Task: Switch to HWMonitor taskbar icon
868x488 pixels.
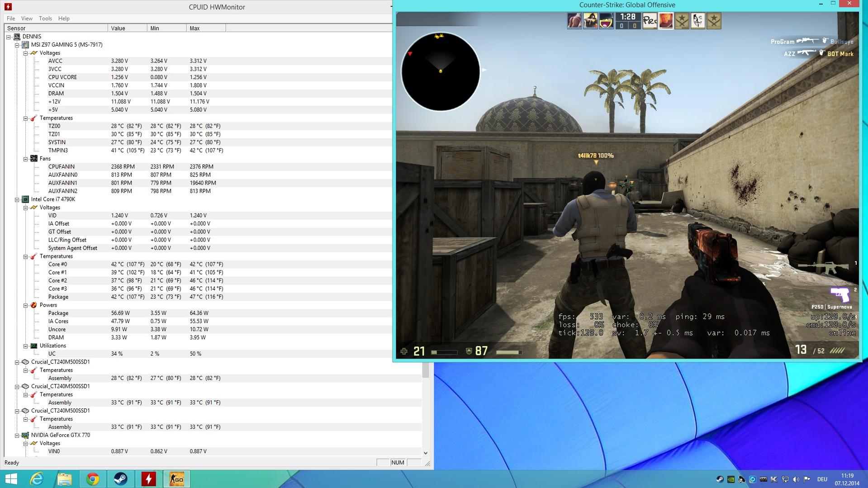Action: click(149, 479)
